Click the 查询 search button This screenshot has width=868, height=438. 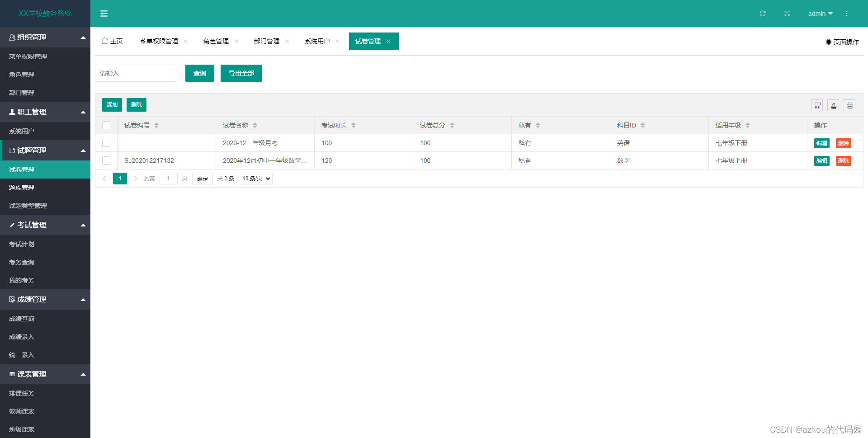point(200,73)
